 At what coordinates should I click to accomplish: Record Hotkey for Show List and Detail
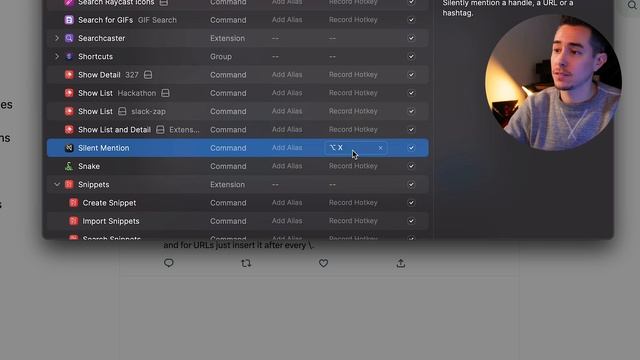(353, 129)
